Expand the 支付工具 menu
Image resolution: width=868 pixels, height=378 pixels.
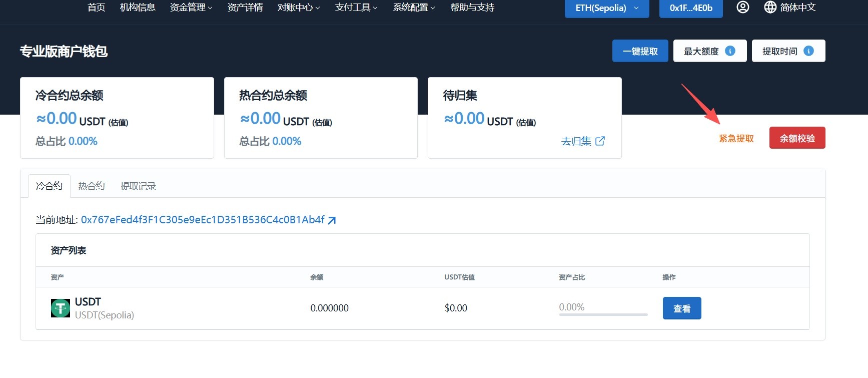pyautogui.click(x=356, y=8)
